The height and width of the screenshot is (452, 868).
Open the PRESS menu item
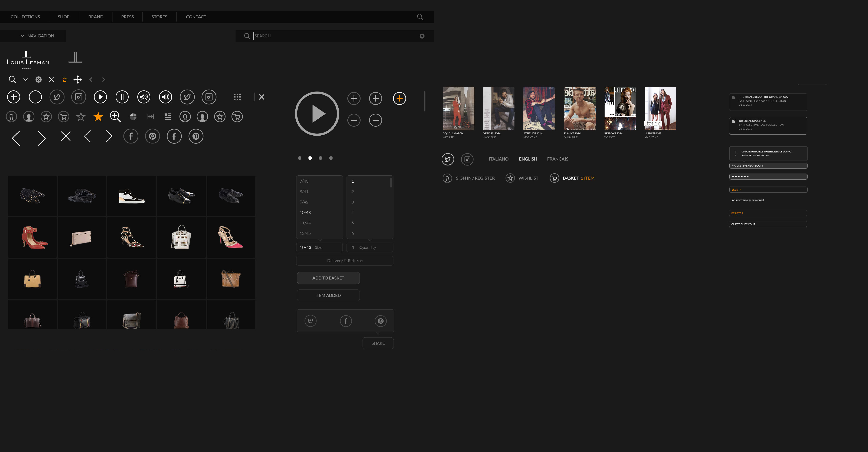pyautogui.click(x=127, y=17)
